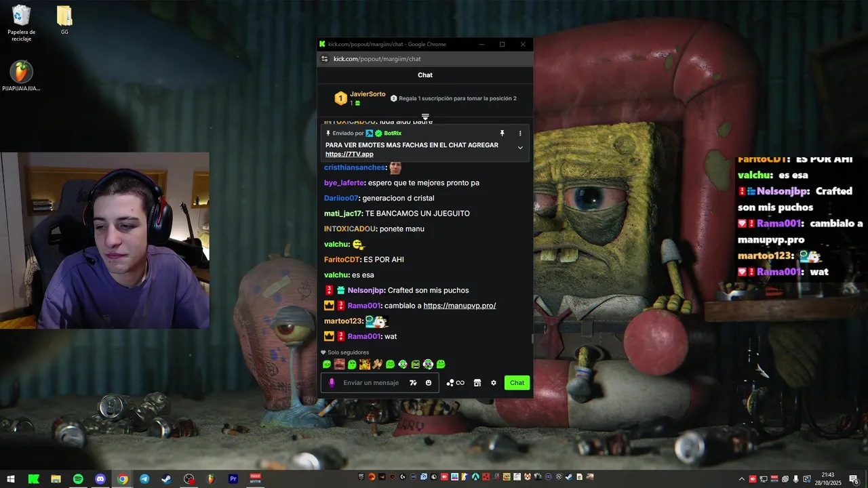The height and width of the screenshot is (488, 868).
Task: Click username FaritoCDT in chat
Action: tap(342, 260)
